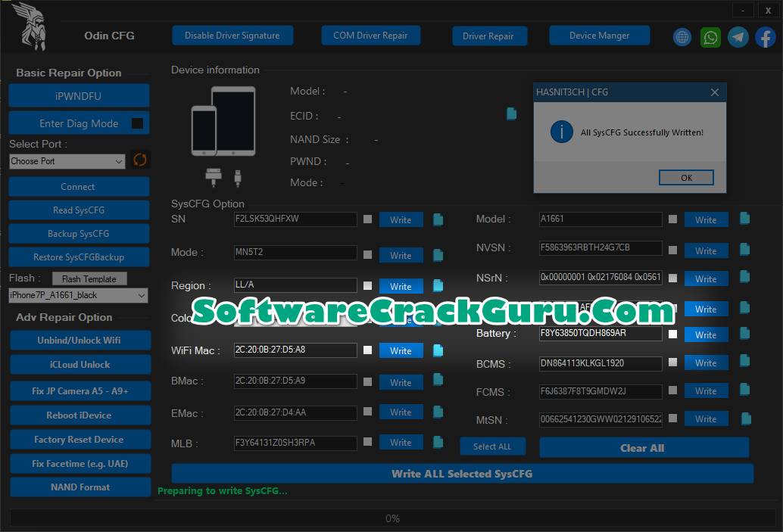Close the HASNIT3CH CFG dialog with X
The image size is (783, 532).
(715, 92)
